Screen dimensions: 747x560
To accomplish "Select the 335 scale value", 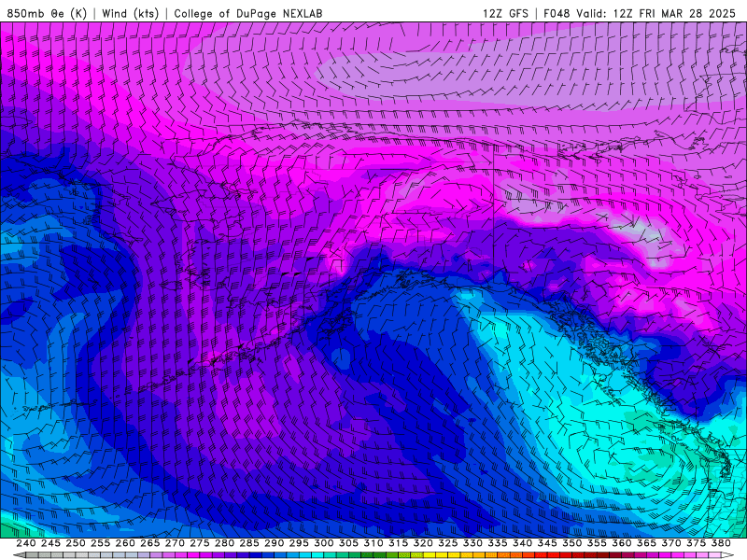I will click(x=498, y=543).
